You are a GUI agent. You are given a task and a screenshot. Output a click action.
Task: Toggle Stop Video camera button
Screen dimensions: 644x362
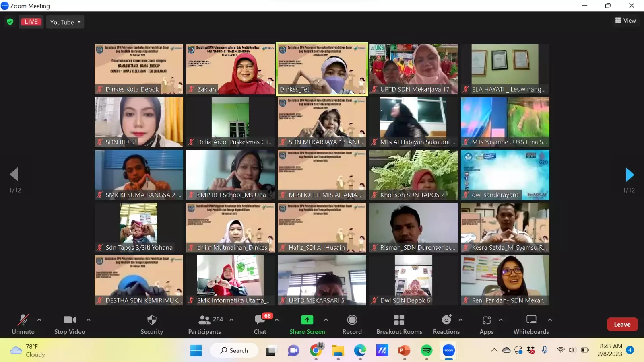(70, 320)
